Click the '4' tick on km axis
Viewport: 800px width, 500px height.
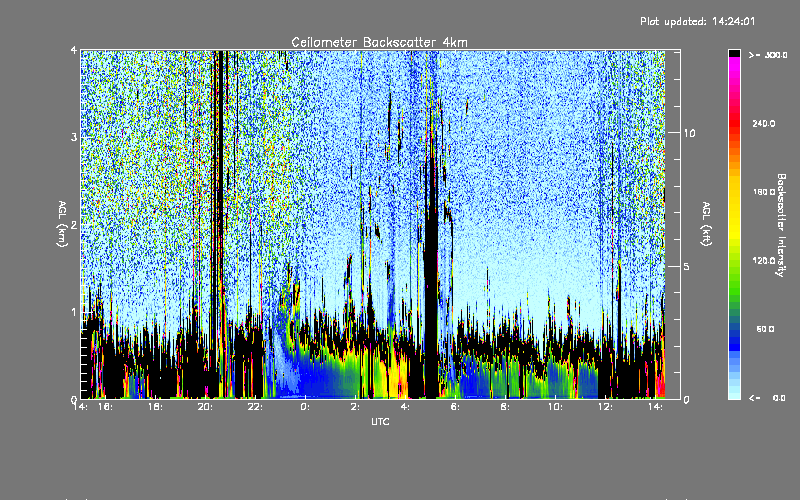click(74, 51)
